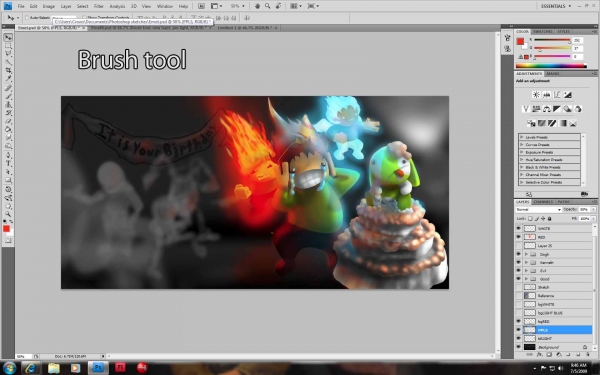Select the Clone Stamp tool
The height and width of the screenshot is (375, 600).
[8, 104]
